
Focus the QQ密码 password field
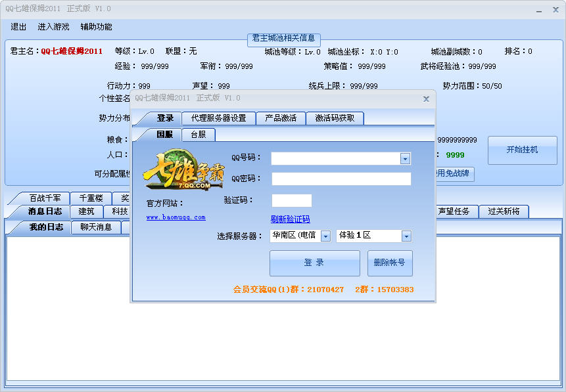341,179
